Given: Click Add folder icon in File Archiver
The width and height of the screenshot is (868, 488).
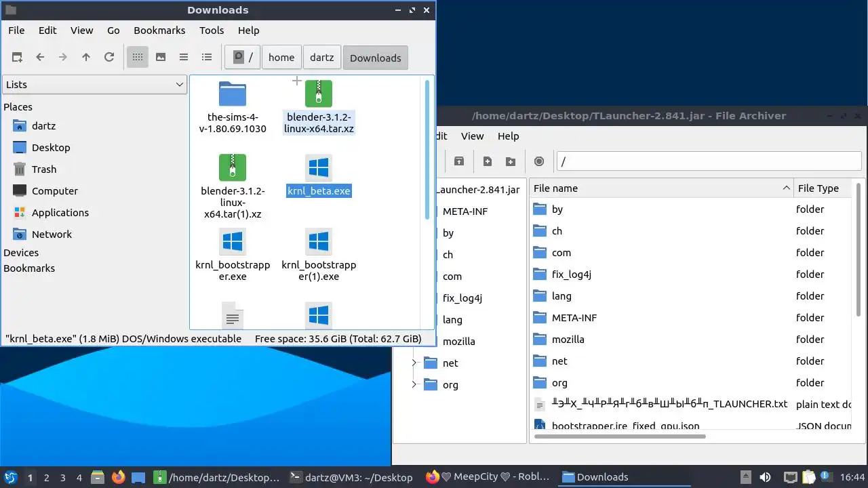Looking at the screenshot, I should pyautogui.click(x=511, y=161).
